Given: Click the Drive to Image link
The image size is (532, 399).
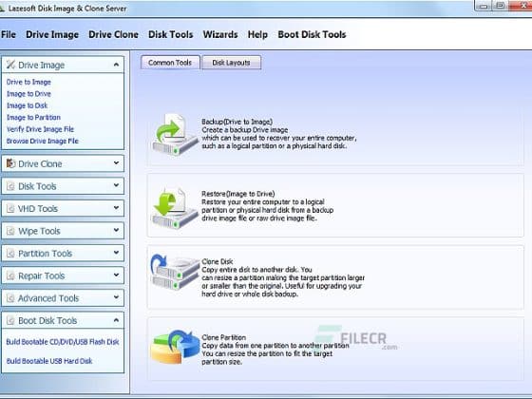Looking at the screenshot, I should [28, 82].
